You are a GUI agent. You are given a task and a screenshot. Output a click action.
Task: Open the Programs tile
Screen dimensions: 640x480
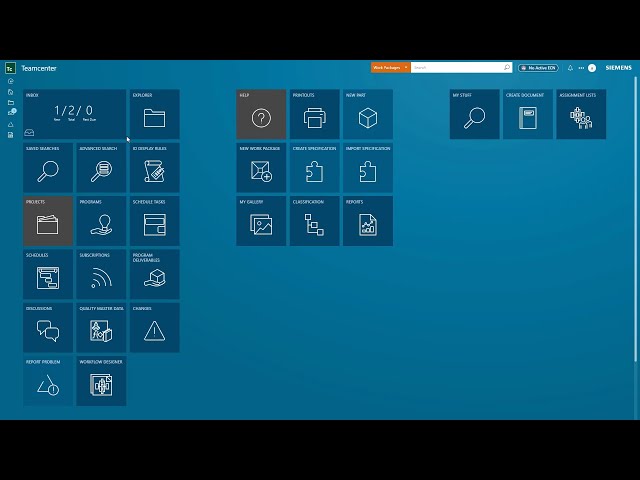101,221
